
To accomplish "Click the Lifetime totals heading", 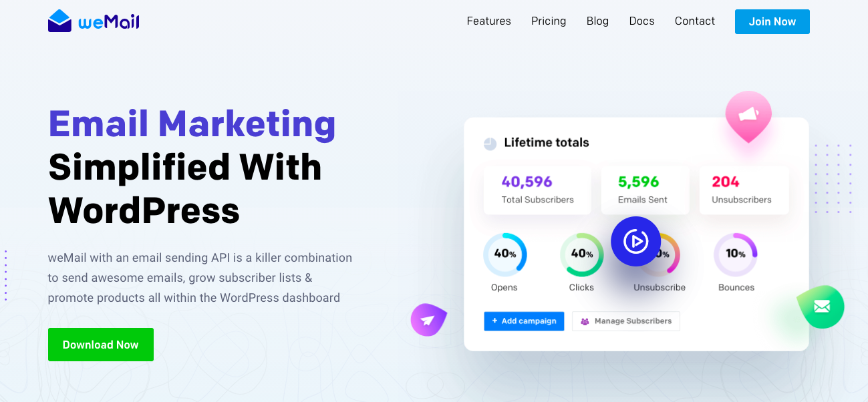I will (547, 142).
